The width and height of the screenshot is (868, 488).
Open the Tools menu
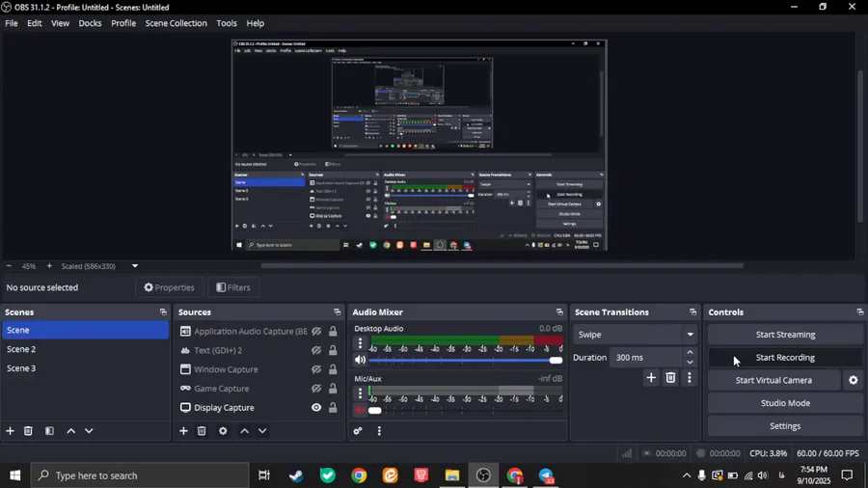pyautogui.click(x=227, y=23)
